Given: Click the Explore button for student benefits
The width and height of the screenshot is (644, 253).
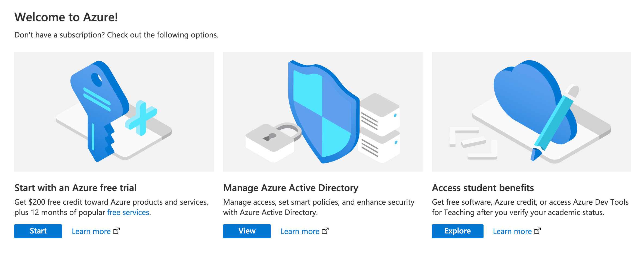Looking at the screenshot, I should [x=457, y=231].
